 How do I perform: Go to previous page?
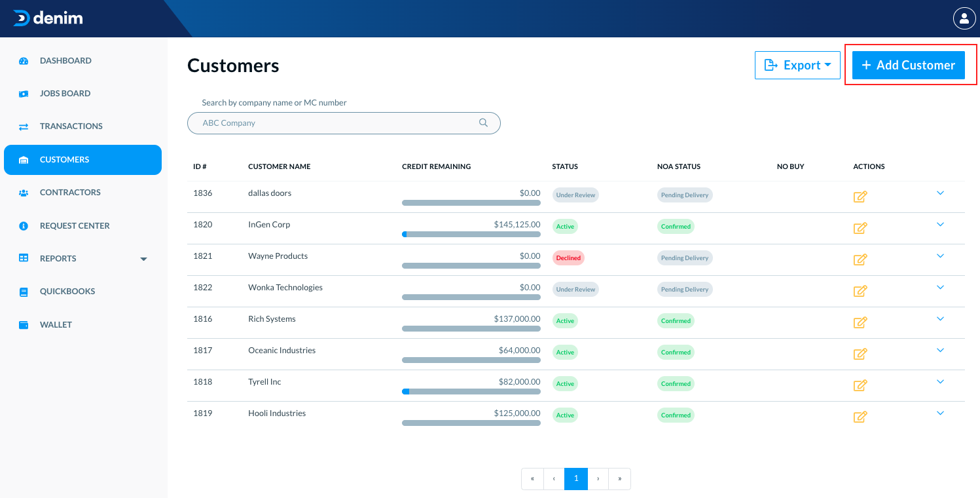point(554,478)
